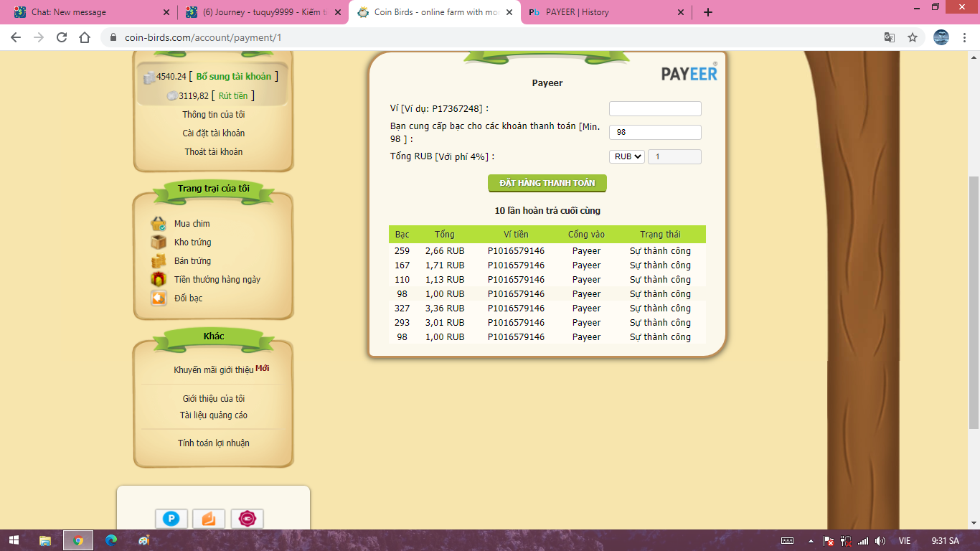Reload the current page

tap(62, 37)
